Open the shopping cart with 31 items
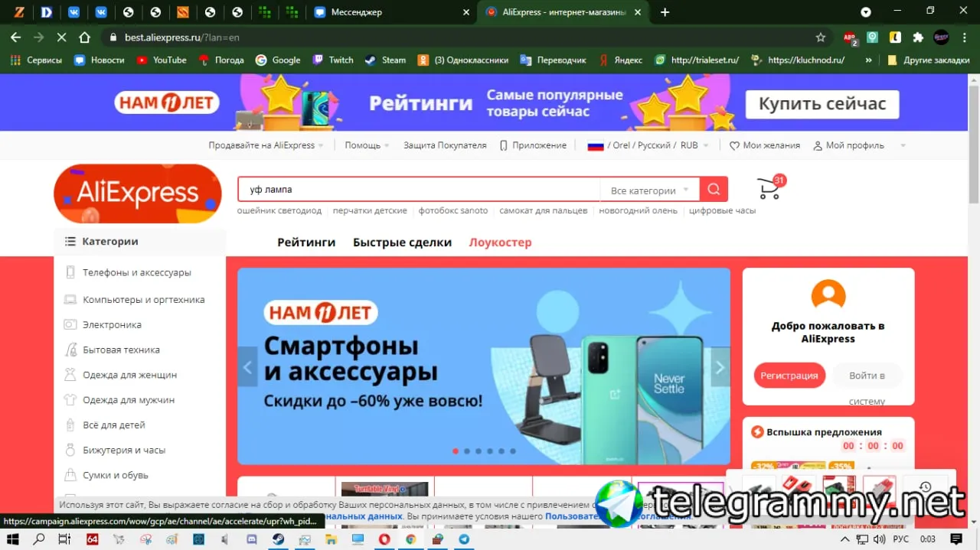Viewport: 980px width, 550px height. tap(769, 188)
